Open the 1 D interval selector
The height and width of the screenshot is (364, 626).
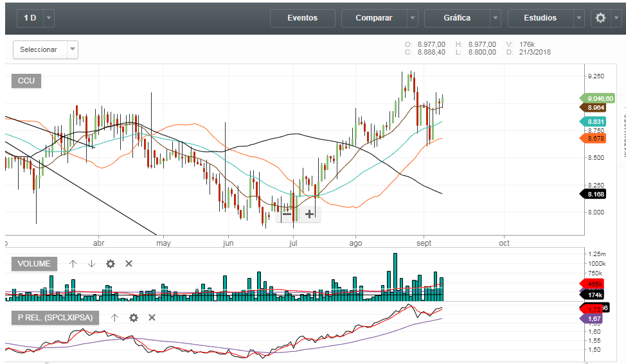pyautogui.click(x=30, y=18)
